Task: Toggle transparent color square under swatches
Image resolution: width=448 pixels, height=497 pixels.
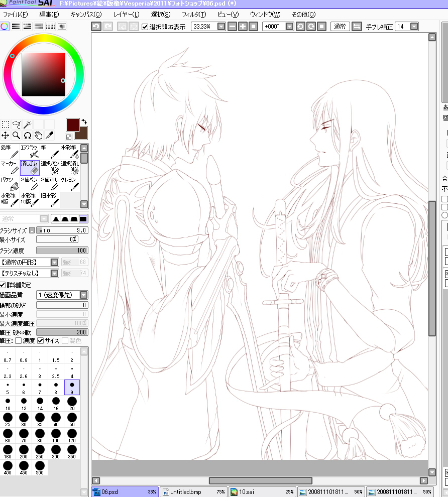Action: click(69, 137)
